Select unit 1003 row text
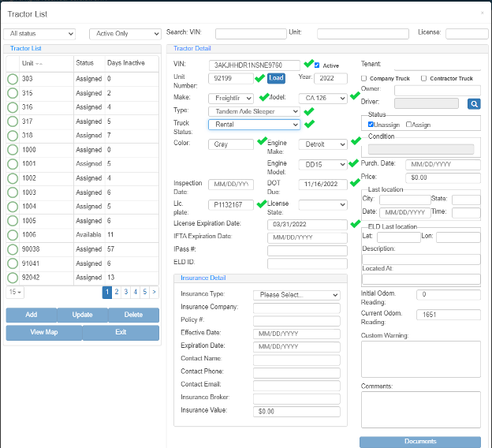492x448 pixels. click(29, 192)
